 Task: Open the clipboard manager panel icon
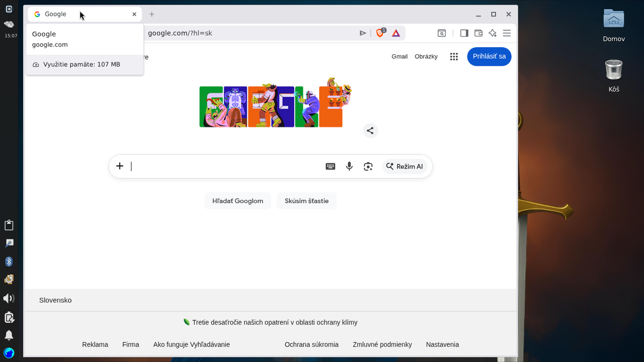pos(9,225)
